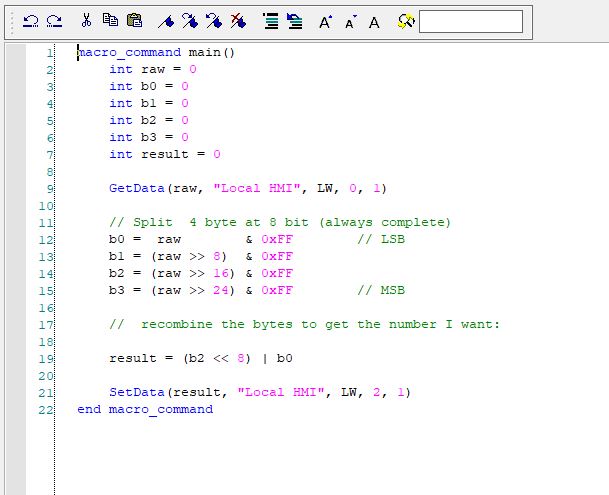Increase font size with the A-up icon
This screenshot has height=495, width=609.
click(x=325, y=21)
